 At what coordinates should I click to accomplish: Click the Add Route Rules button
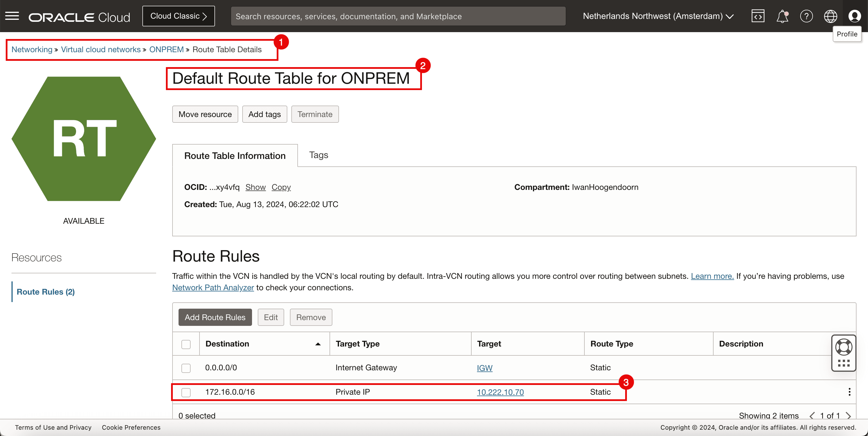[215, 317]
